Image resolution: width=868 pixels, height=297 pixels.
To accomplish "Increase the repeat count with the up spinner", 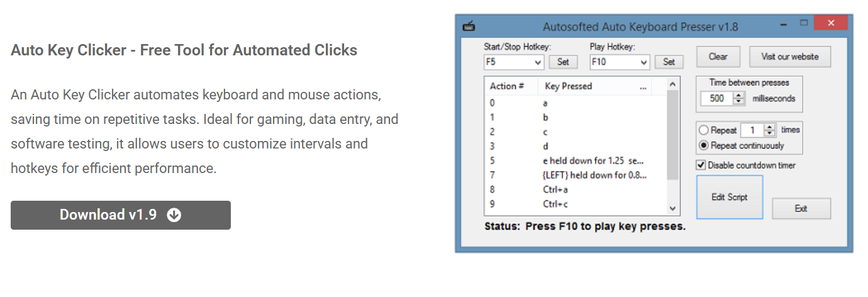I will pos(770,127).
